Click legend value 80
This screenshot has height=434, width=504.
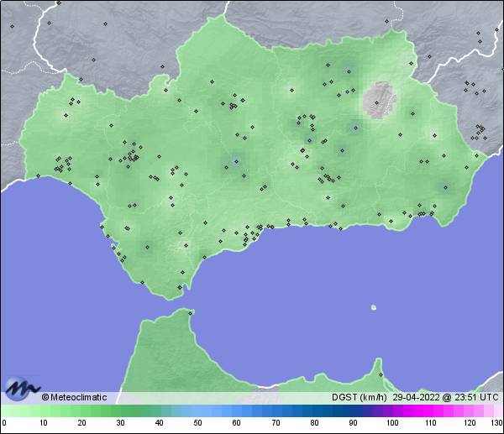[314, 422]
